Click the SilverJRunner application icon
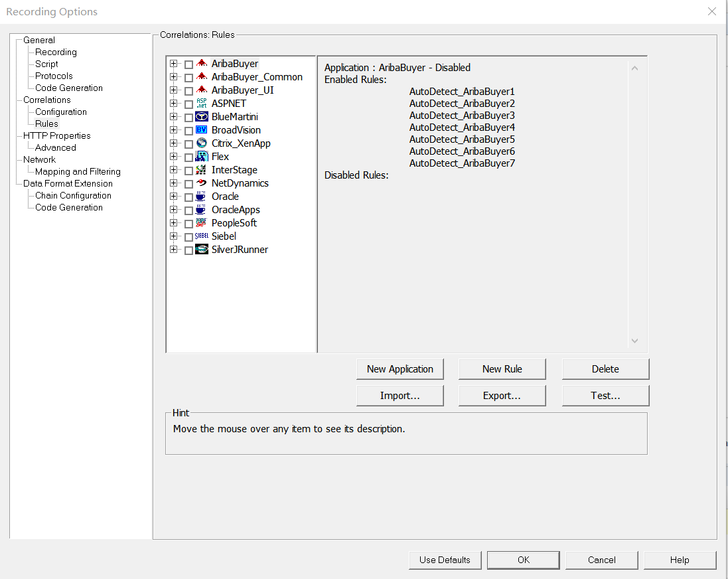728x579 pixels. [x=202, y=250]
